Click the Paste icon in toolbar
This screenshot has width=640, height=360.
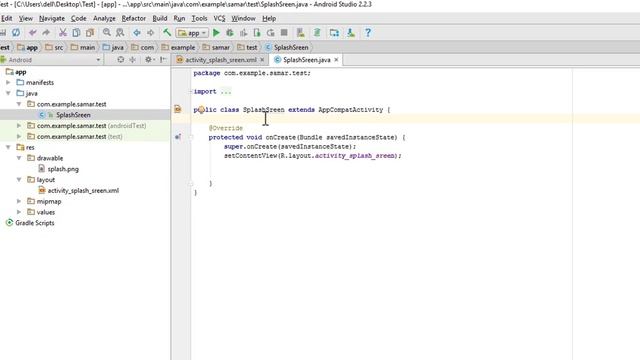[90, 33]
